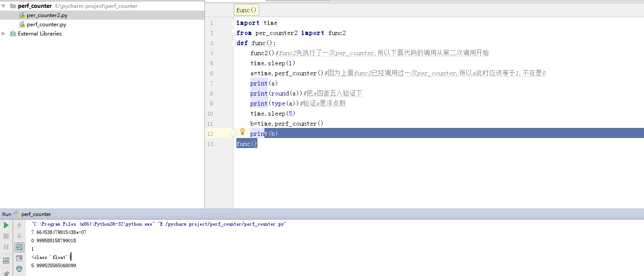Image resolution: width=644 pixels, height=276 pixels.
Task: Click the time.sleep(1) statement
Action: pos(273,63)
